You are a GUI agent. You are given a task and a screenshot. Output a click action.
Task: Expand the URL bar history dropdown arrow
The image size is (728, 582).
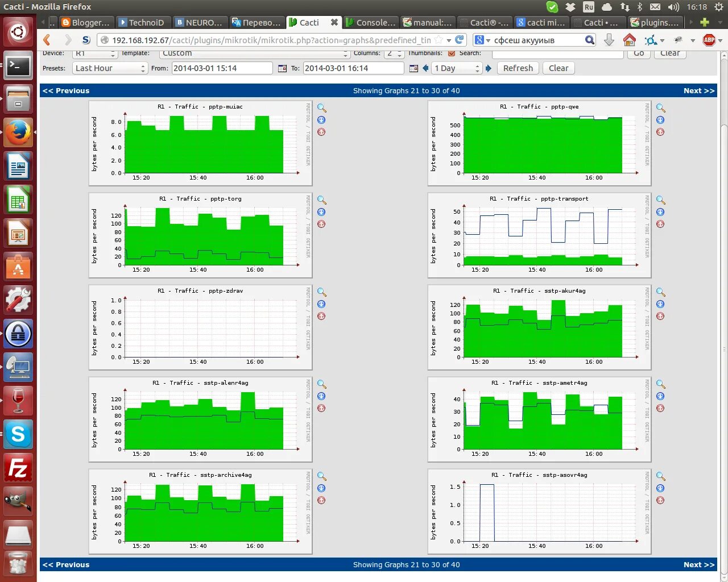point(449,40)
